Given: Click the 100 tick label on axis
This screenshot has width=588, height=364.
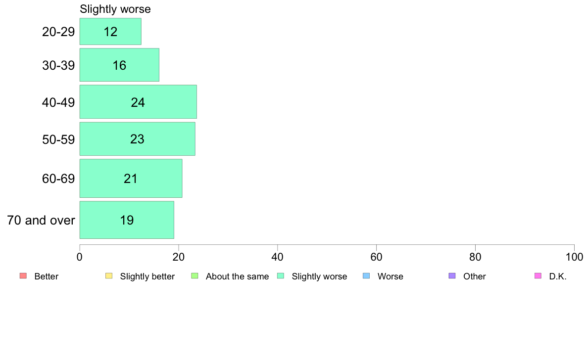Looking at the screenshot, I should pyautogui.click(x=574, y=257).
